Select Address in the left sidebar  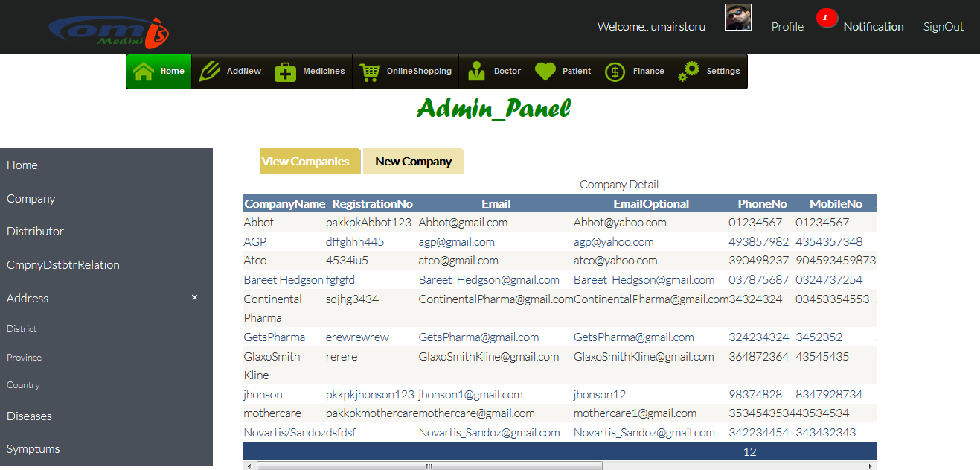pyautogui.click(x=28, y=299)
